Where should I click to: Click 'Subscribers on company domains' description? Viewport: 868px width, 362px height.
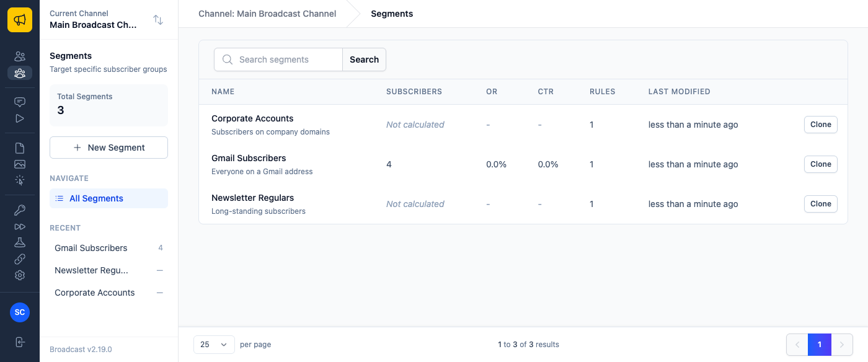coord(270,132)
